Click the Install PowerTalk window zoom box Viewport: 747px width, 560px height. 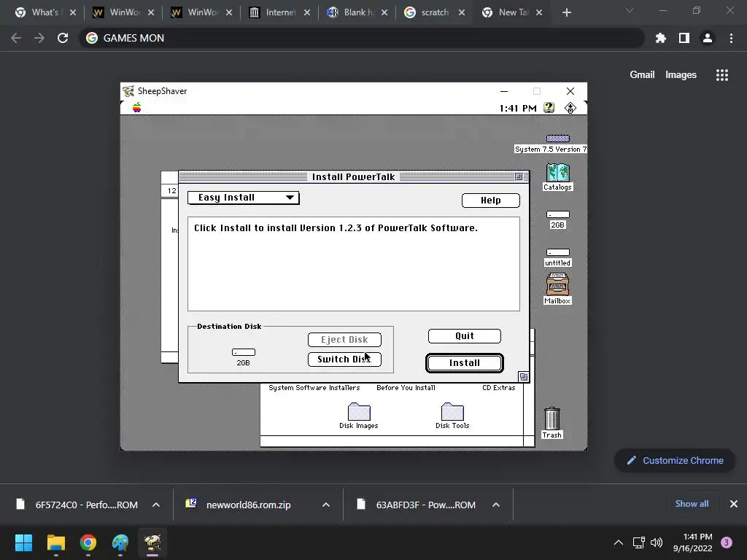click(x=519, y=176)
